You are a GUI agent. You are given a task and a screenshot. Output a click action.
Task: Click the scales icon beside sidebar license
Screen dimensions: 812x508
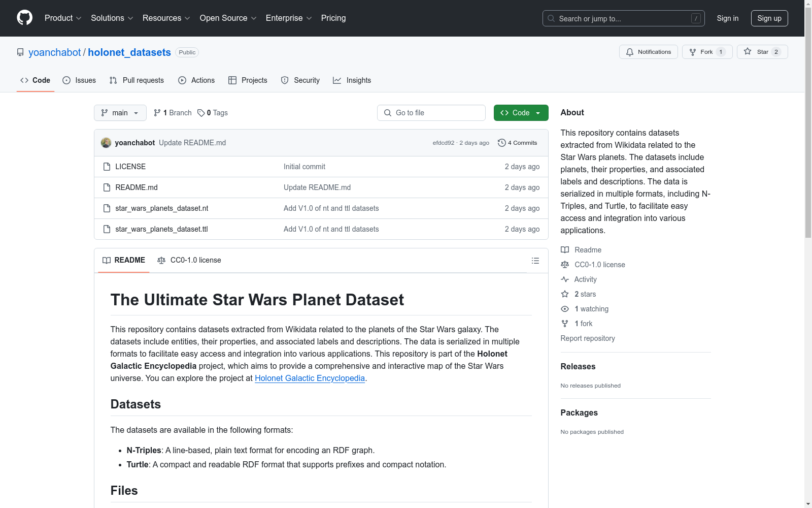tap(565, 265)
